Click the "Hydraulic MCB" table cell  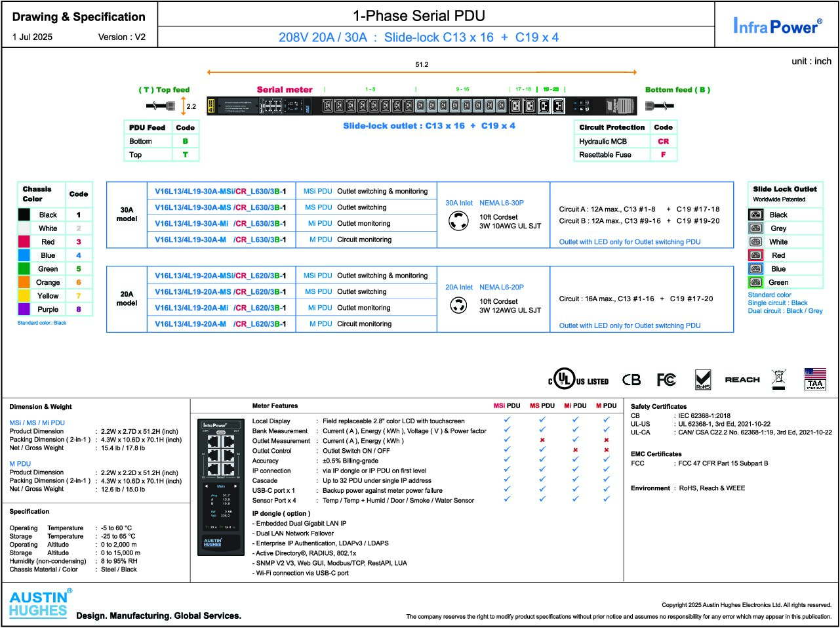(x=612, y=141)
